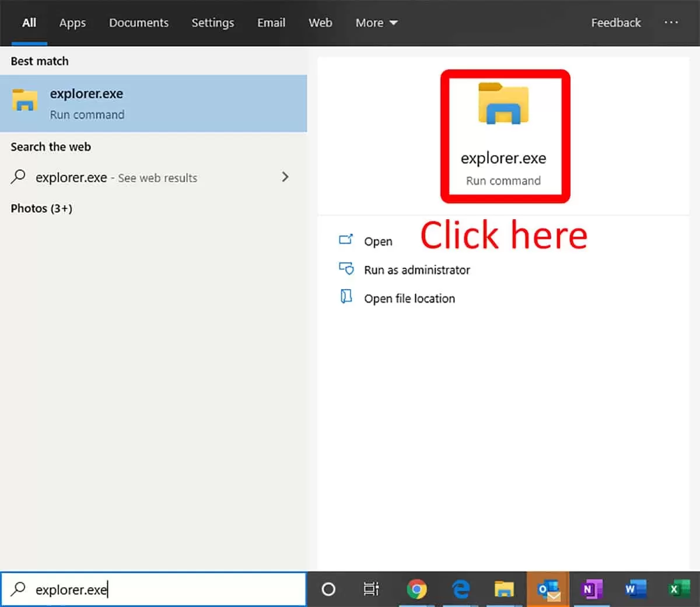
Task: Click the Feedback link
Action: pyautogui.click(x=616, y=23)
